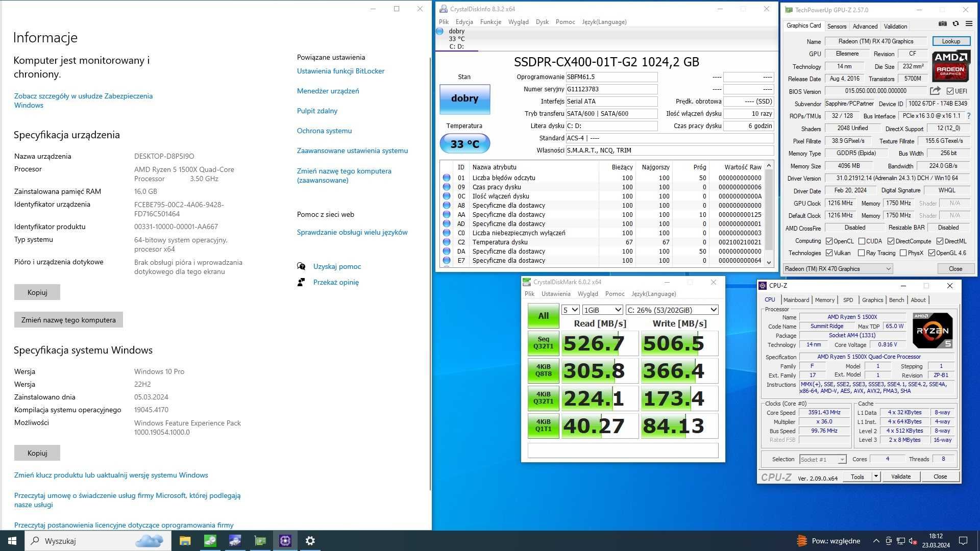980x551 pixels.
Task: Click the 'Pow.: względne' news widget icon
Action: pos(802,541)
